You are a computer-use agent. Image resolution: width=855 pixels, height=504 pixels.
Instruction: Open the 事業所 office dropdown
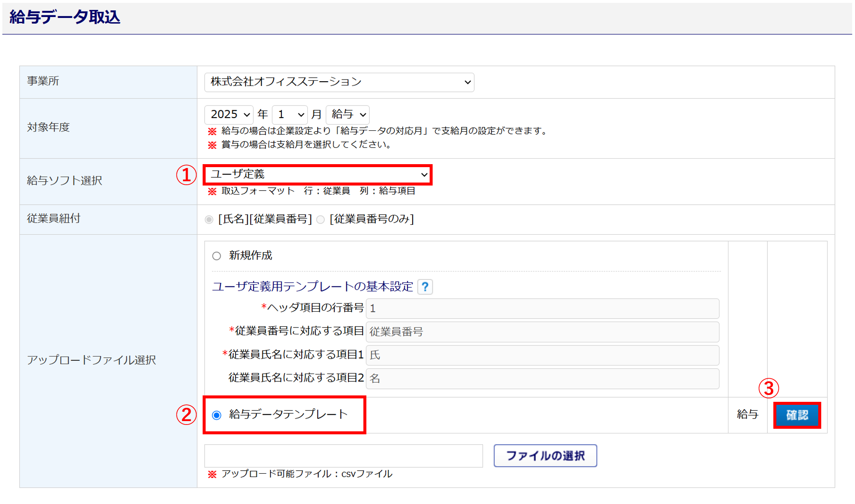pos(339,82)
